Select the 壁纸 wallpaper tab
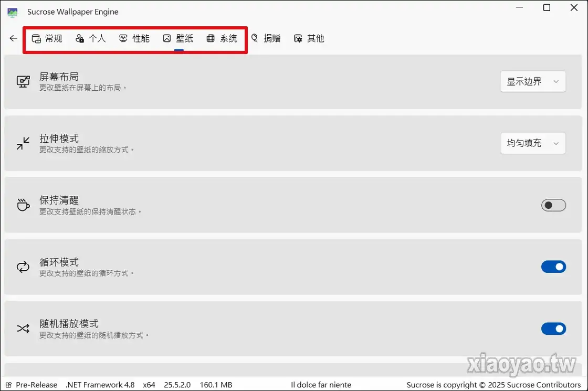Viewport: 588px width, 391px height. [178, 38]
